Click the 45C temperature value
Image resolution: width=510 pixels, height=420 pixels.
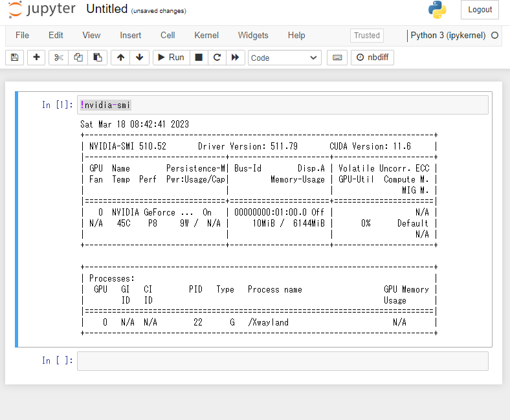point(124,223)
